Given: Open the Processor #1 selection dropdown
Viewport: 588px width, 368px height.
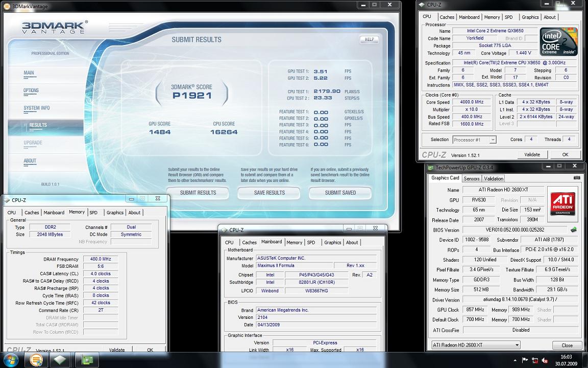Looking at the screenshot, I should 474,140.
